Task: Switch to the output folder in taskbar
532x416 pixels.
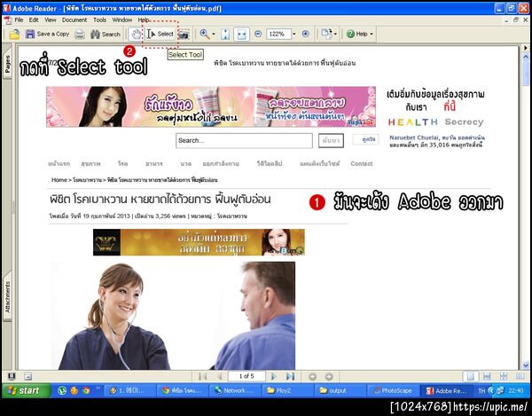Action: click(340, 391)
